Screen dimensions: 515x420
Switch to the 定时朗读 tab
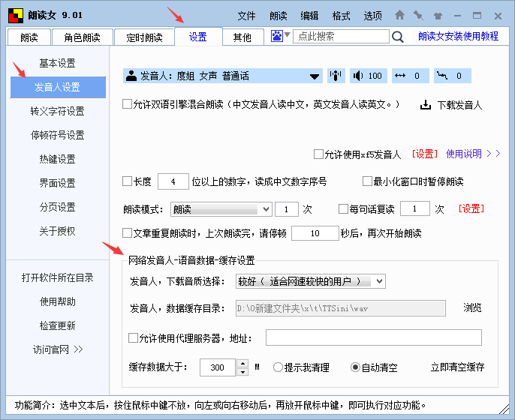[144, 37]
